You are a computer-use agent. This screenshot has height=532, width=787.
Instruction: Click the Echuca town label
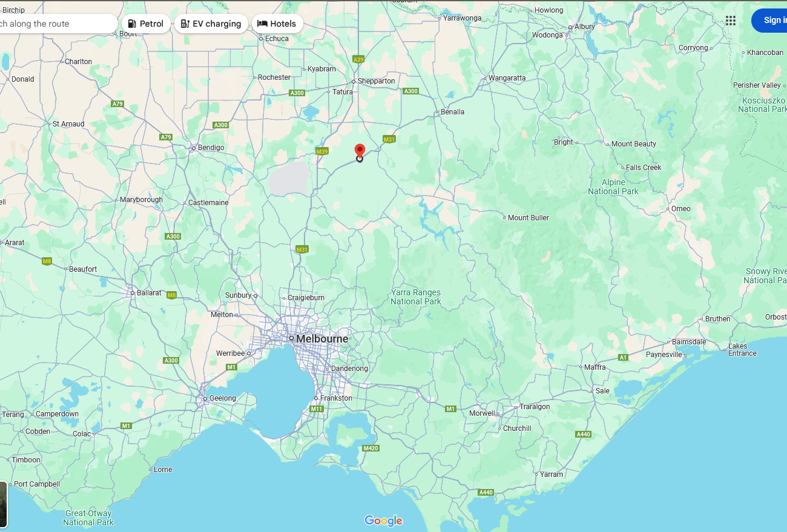click(x=277, y=39)
